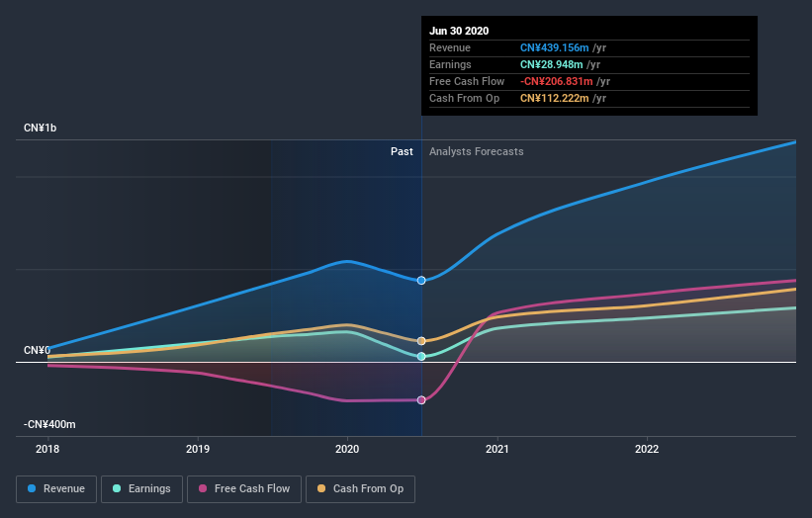Click the teal Earnings legend dot

click(x=117, y=488)
